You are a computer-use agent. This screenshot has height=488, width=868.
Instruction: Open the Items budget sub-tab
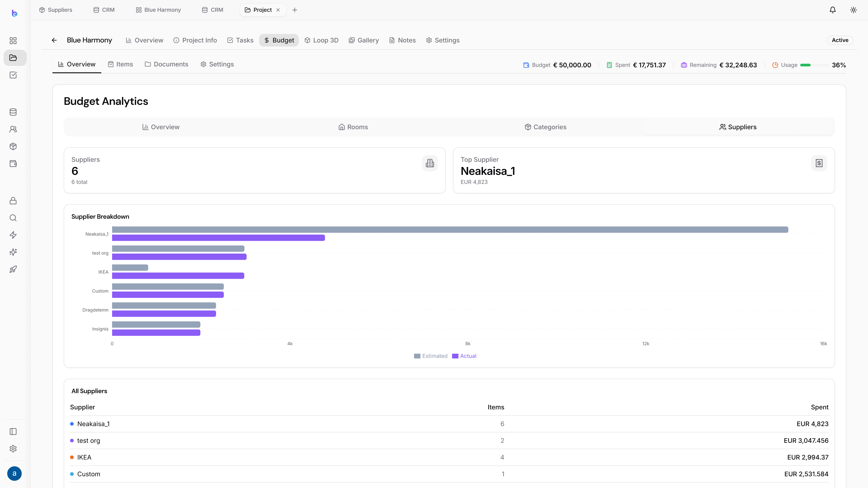(x=120, y=64)
